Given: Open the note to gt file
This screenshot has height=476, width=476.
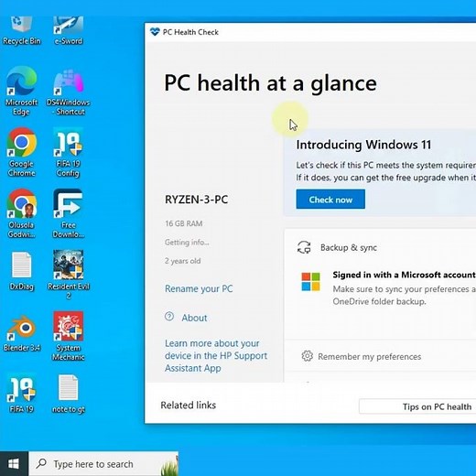Looking at the screenshot, I should coord(68,395).
